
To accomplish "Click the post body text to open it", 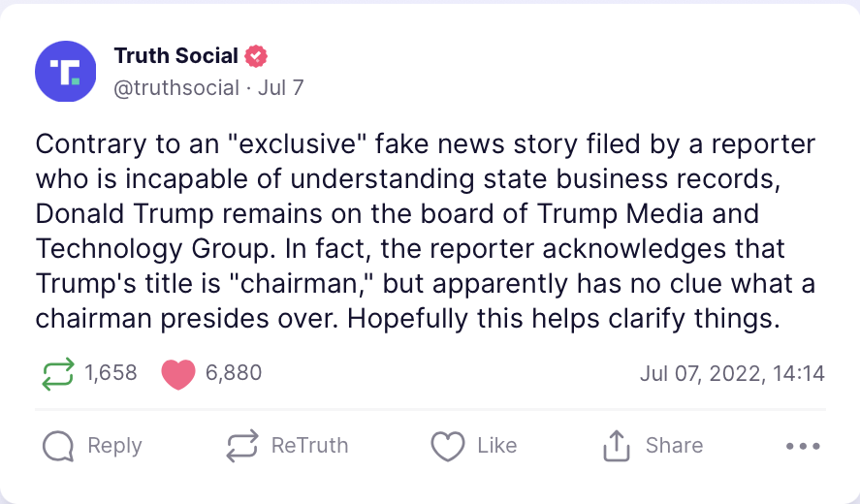I will click(x=426, y=232).
